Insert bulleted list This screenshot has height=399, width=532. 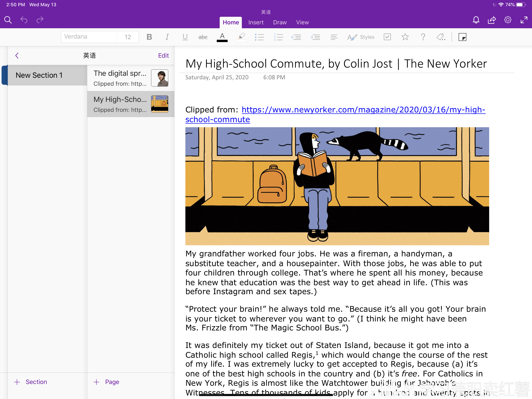(260, 37)
